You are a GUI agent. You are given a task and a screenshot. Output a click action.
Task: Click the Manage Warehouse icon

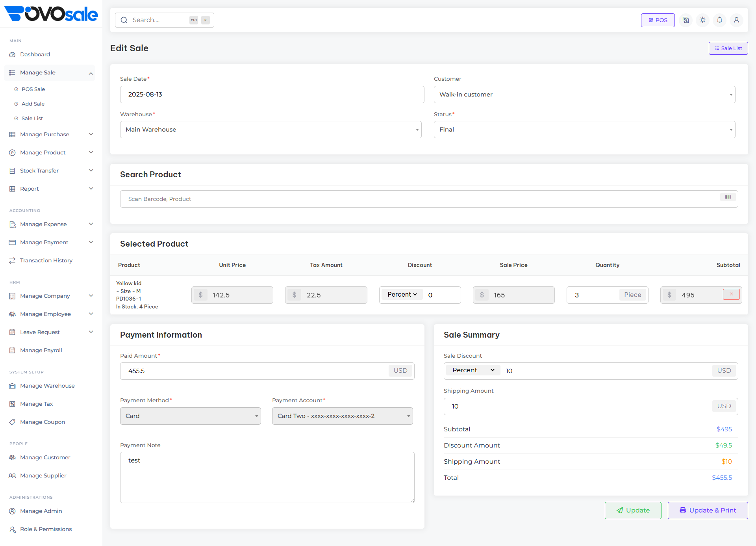pos(12,386)
